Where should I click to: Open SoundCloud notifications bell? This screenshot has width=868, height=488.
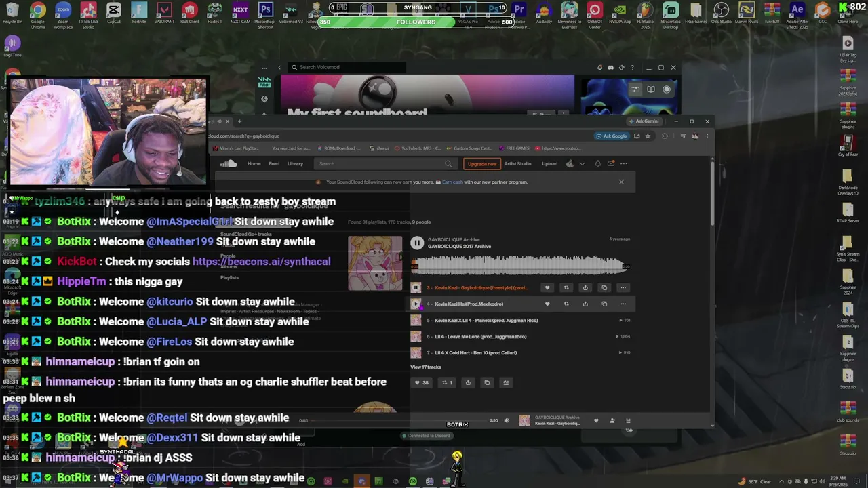point(597,163)
